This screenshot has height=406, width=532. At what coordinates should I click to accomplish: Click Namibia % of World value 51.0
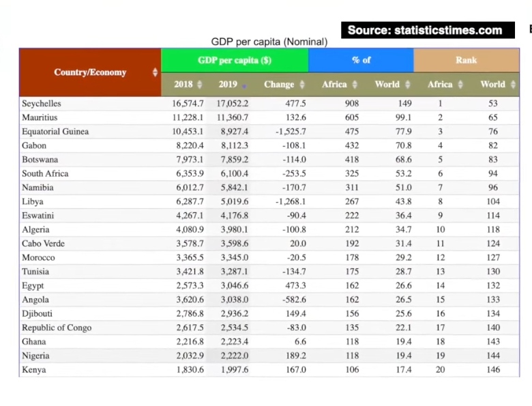click(x=403, y=188)
